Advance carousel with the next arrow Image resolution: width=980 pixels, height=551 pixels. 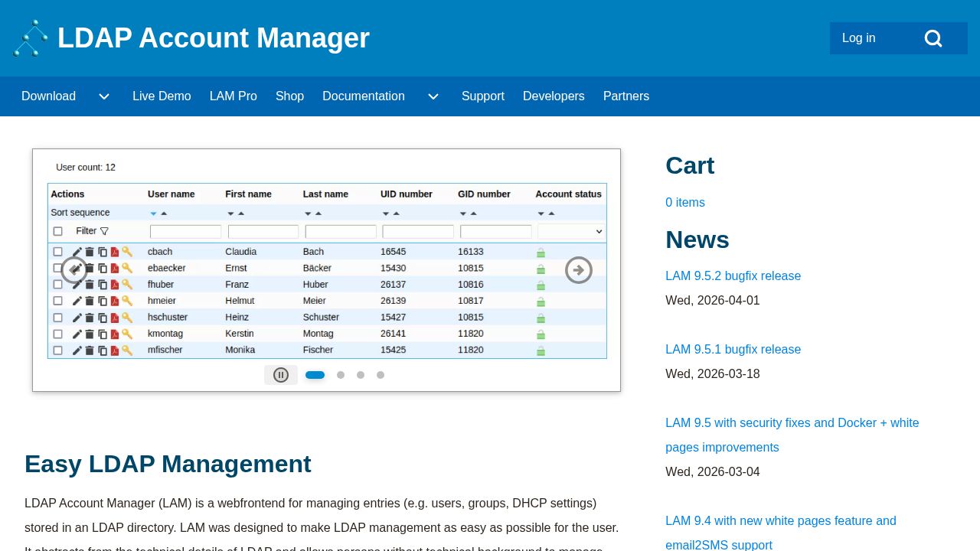[x=579, y=270]
